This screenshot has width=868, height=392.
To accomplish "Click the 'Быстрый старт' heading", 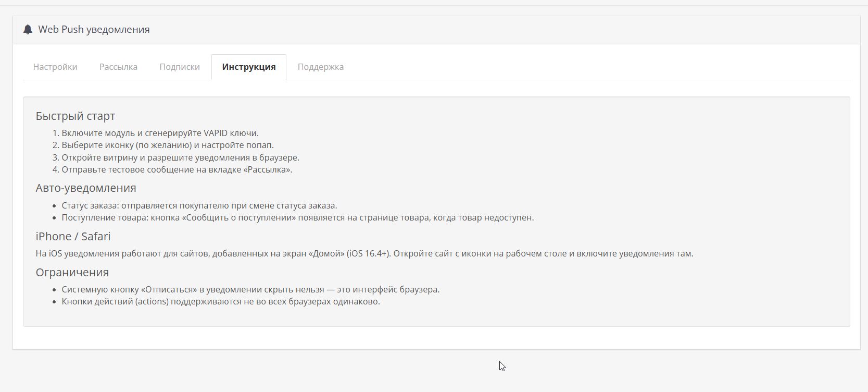I will pos(76,116).
